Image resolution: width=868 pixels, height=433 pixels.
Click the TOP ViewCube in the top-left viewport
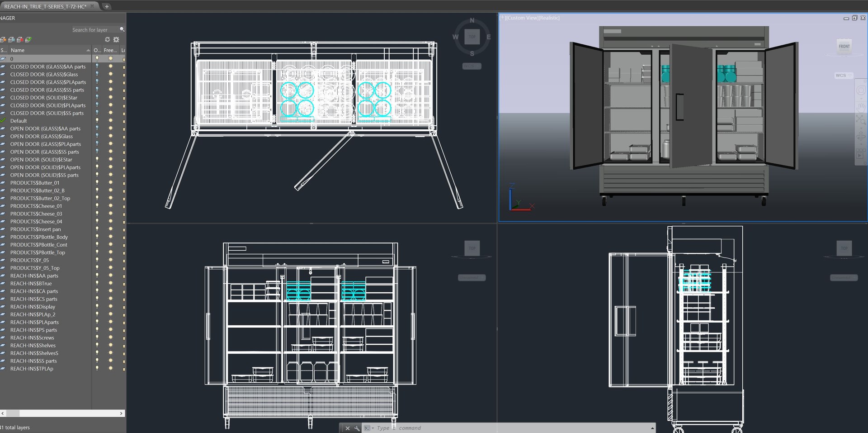[x=472, y=37]
